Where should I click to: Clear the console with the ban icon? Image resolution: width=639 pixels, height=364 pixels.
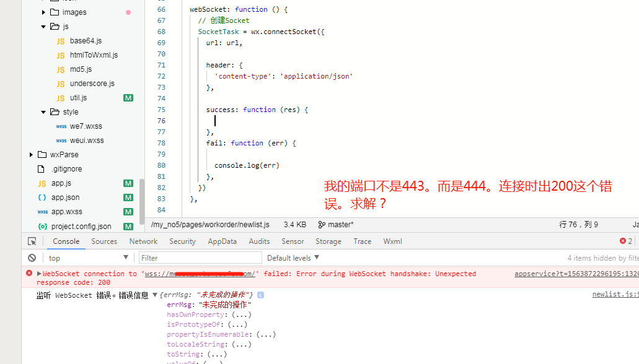[x=32, y=258]
